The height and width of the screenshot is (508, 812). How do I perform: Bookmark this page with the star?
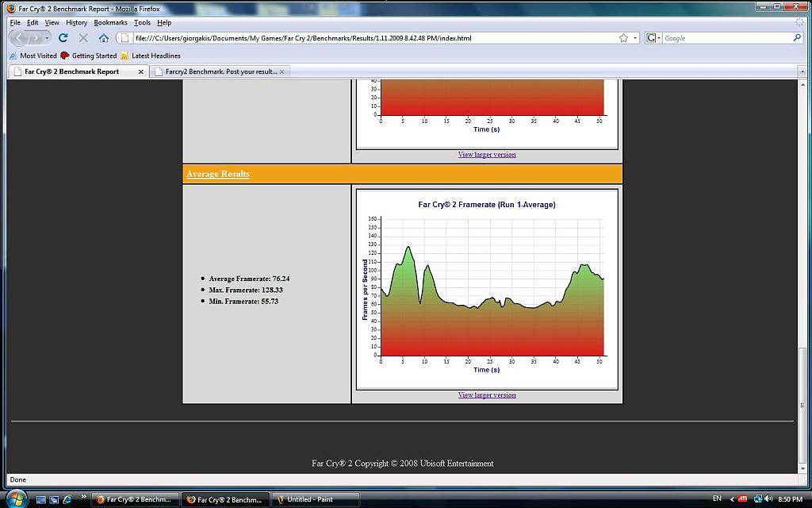click(623, 38)
